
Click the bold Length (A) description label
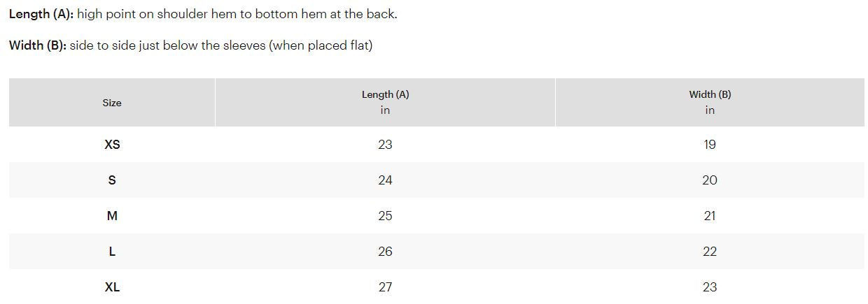coord(41,14)
